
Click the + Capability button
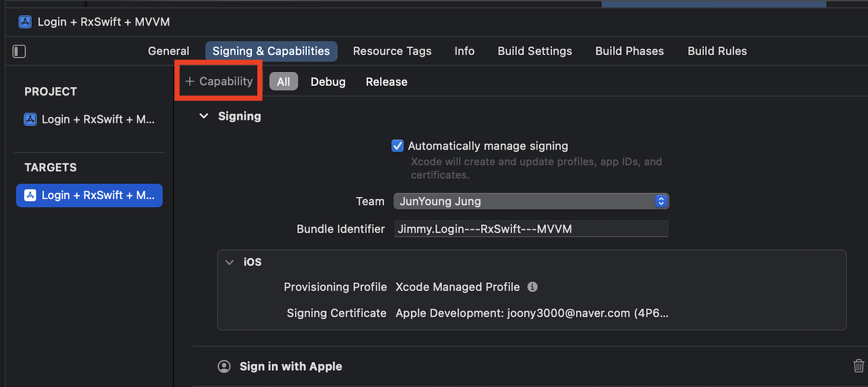click(x=218, y=81)
